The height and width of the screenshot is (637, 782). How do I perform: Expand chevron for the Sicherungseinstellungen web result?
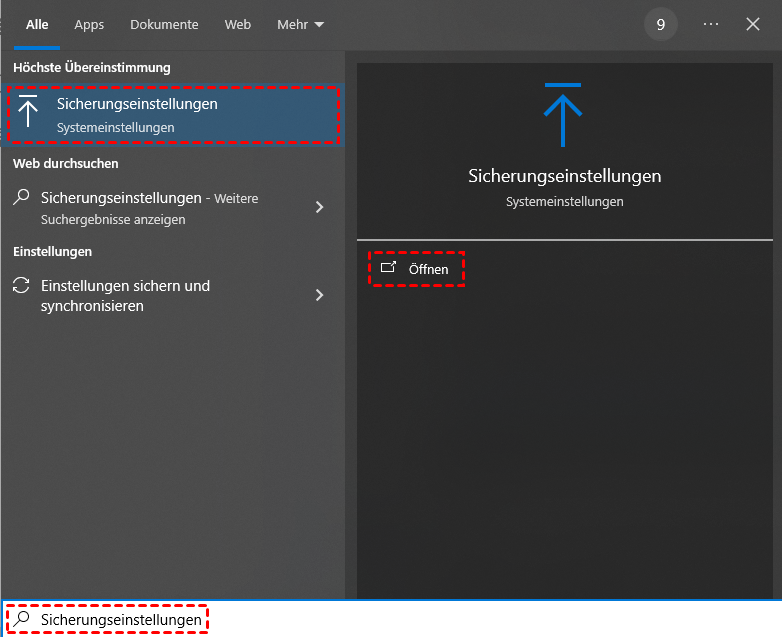[319, 207]
